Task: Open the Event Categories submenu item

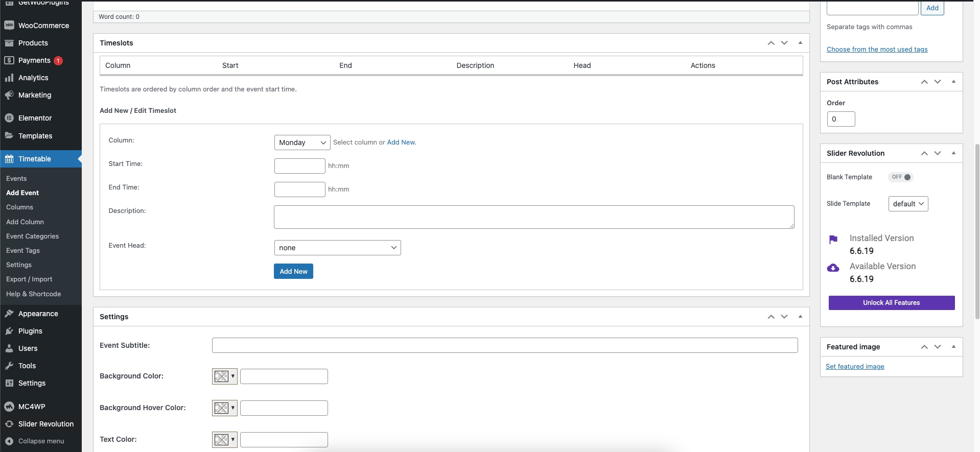Action: point(32,236)
